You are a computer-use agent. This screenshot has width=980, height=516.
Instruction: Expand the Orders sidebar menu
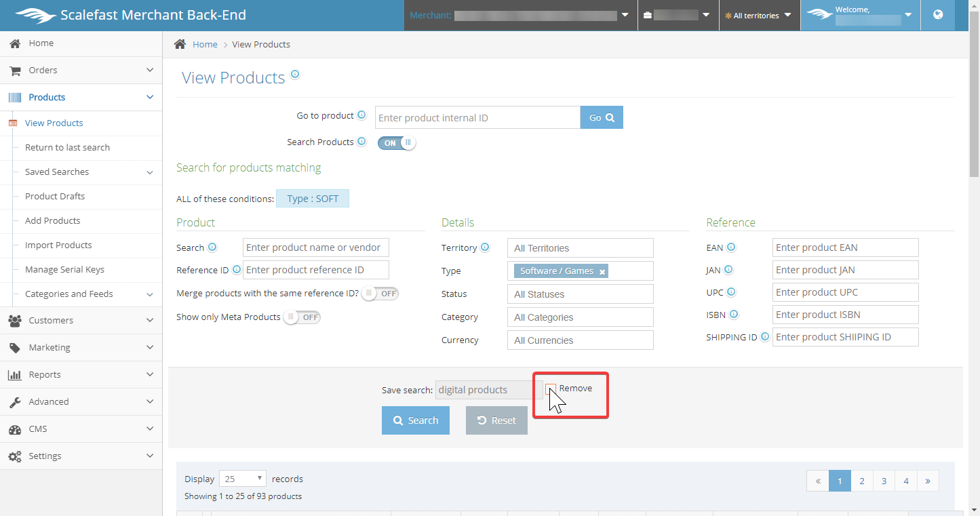pyautogui.click(x=81, y=71)
